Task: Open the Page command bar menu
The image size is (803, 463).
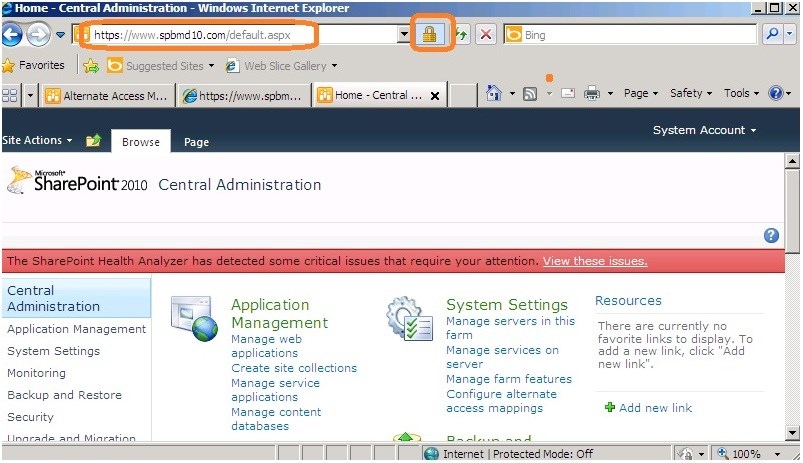Action: coord(641,93)
